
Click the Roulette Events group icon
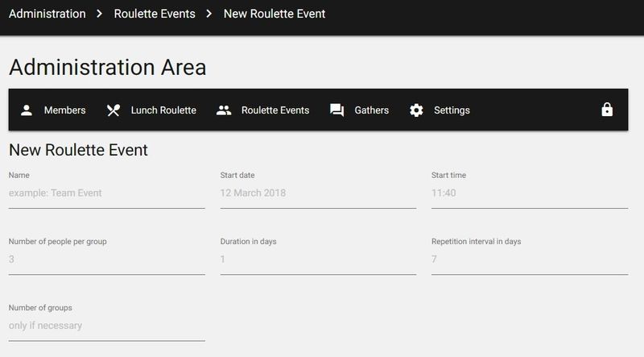(224, 110)
